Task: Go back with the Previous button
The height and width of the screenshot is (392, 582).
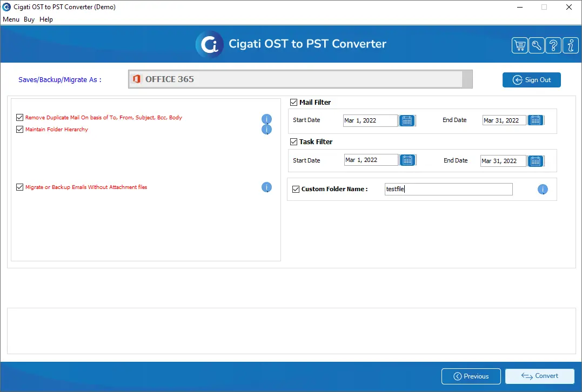Action: pyautogui.click(x=471, y=376)
